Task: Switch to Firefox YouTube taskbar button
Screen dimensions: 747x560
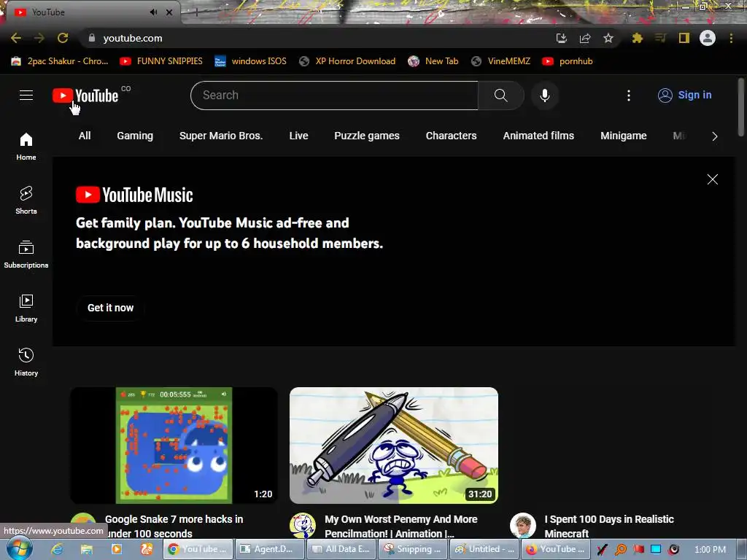Action: 557,549
